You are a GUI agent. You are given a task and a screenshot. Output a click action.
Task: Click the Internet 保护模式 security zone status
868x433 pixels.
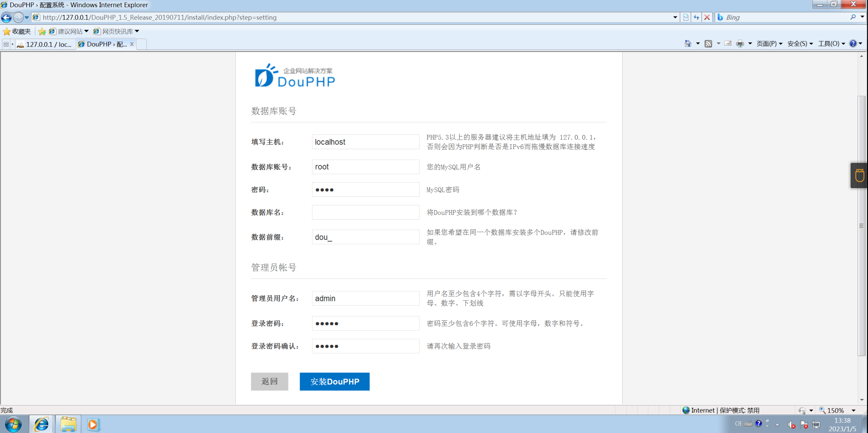tap(721, 410)
